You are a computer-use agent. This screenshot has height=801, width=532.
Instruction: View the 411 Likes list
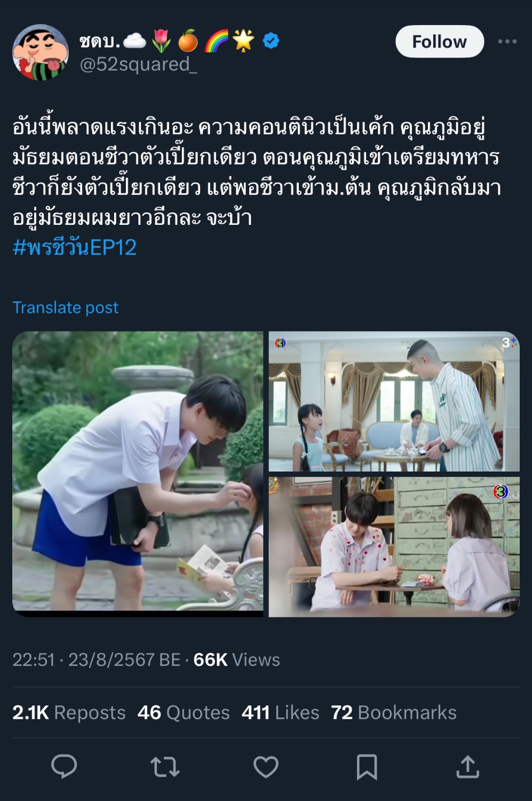click(280, 712)
